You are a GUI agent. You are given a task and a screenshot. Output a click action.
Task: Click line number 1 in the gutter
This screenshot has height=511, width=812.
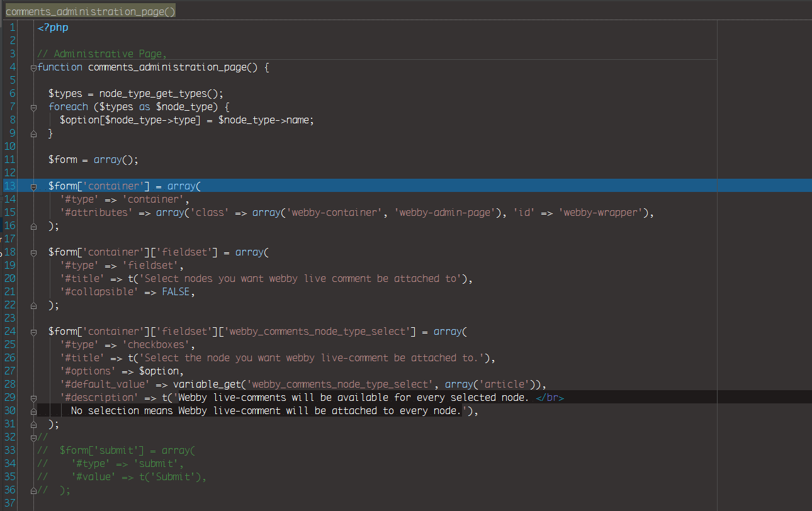pyautogui.click(x=11, y=27)
